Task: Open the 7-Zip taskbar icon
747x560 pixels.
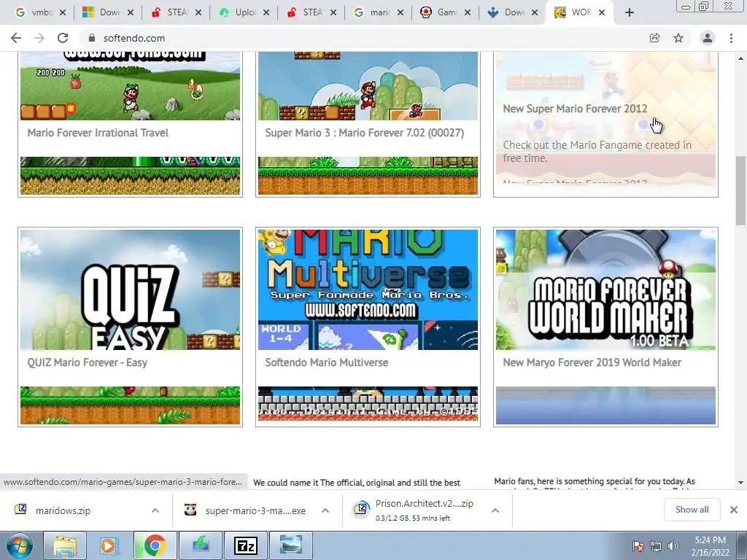Action: [246, 545]
